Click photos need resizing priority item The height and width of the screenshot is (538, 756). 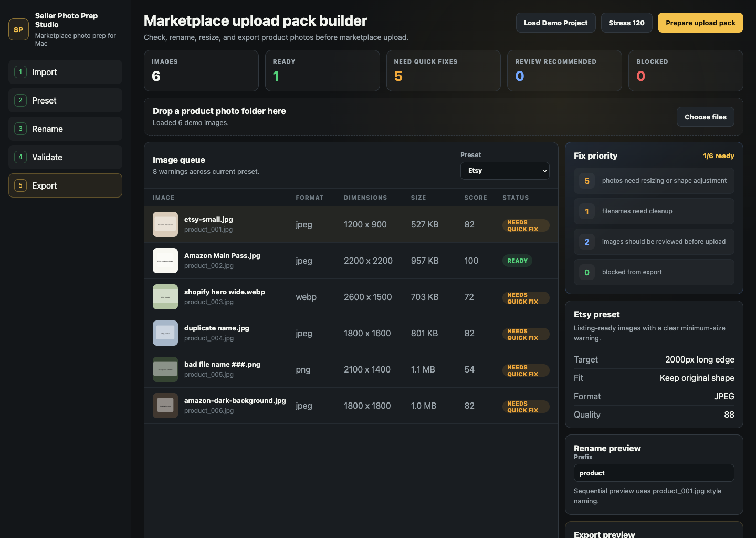(654, 181)
